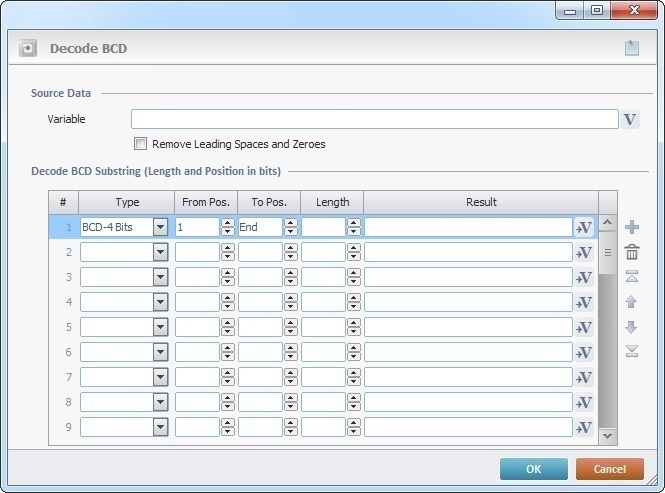The width and height of the screenshot is (665, 493).
Task: Click the add row plus icon
Action: tap(631, 227)
